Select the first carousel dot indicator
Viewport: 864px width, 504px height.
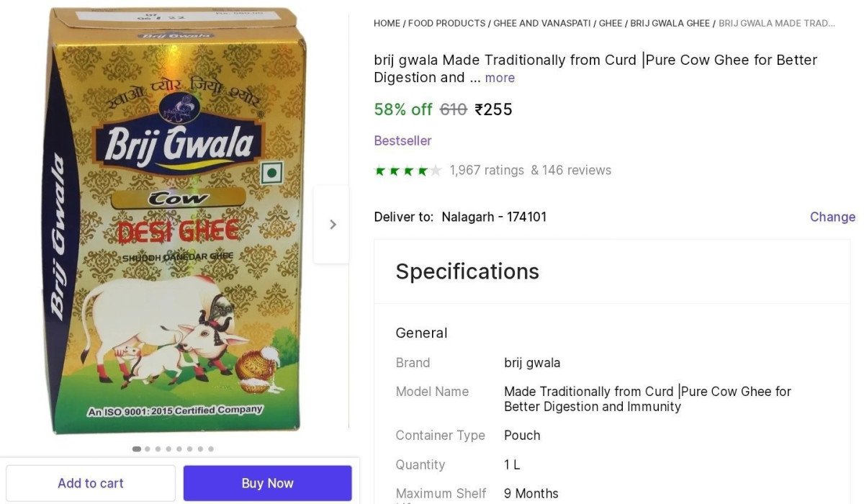click(x=137, y=449)
